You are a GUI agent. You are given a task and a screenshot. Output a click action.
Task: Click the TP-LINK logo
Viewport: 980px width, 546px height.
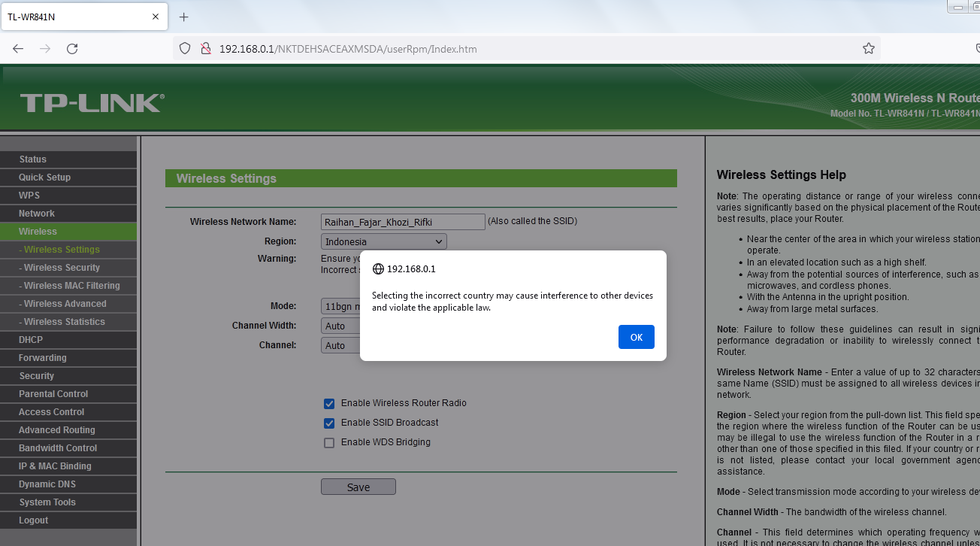pyautogui.click(x=92, y=102)
